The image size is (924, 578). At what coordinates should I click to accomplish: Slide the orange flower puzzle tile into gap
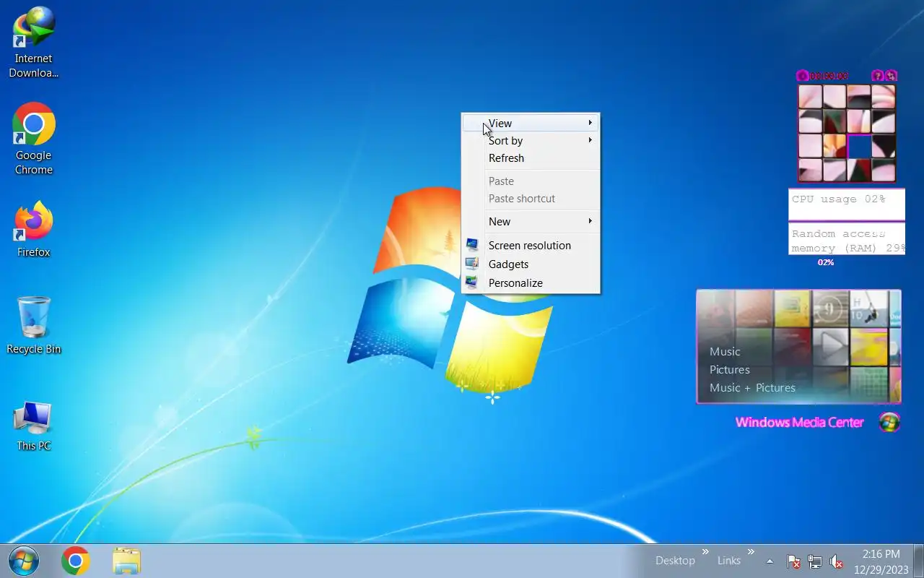click(x=834, y=145)
